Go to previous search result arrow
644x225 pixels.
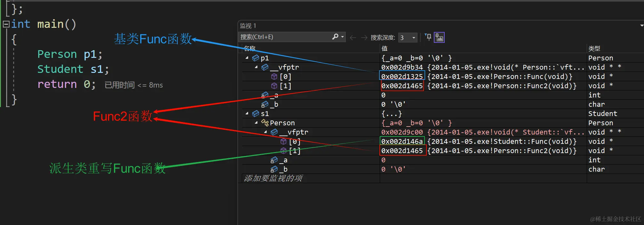pos(353,38)
